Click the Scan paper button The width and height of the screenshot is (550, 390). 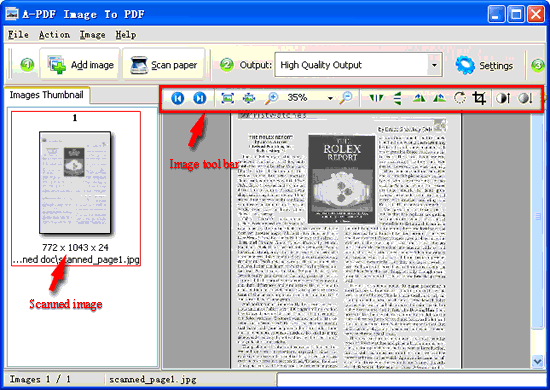pos(163,65)
